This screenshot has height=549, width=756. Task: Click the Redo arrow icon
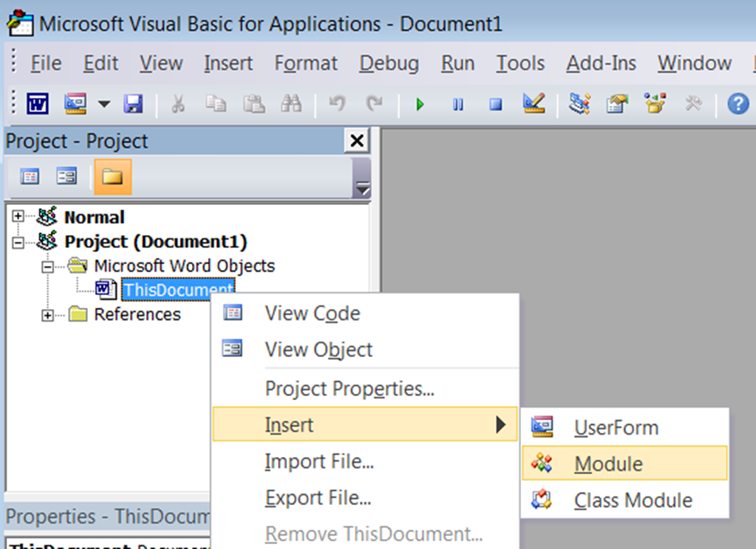coord(375,103)
